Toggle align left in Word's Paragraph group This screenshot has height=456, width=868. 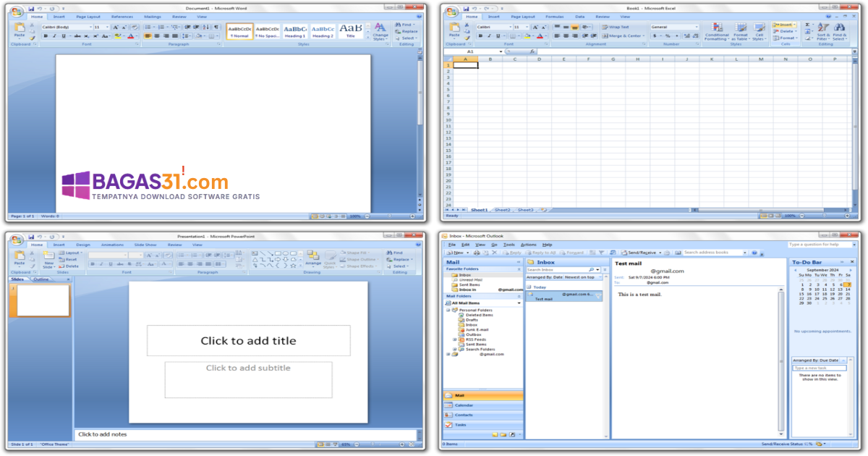point(148,36)
